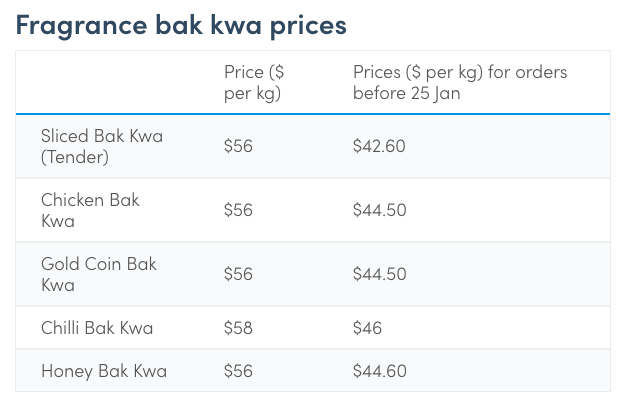Click the $58 price for Chilli Bak Kwa
Image resolution: width=628 pixels, height=409 pixels.
[x=238, y=328]
